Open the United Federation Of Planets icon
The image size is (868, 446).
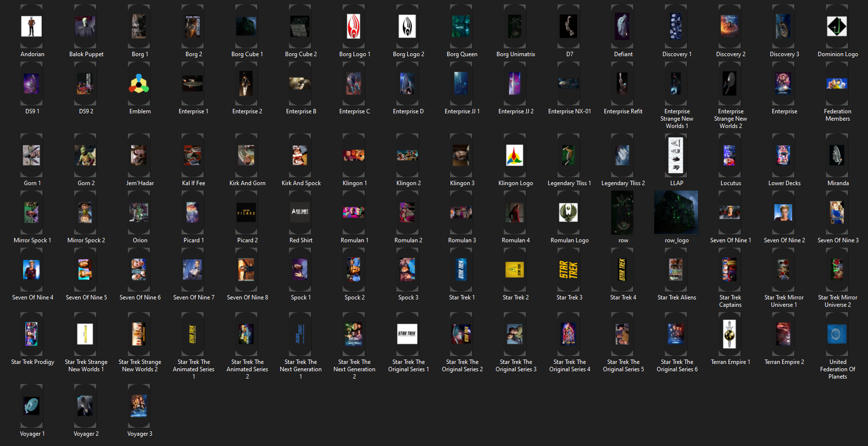[x=837, y=334]
